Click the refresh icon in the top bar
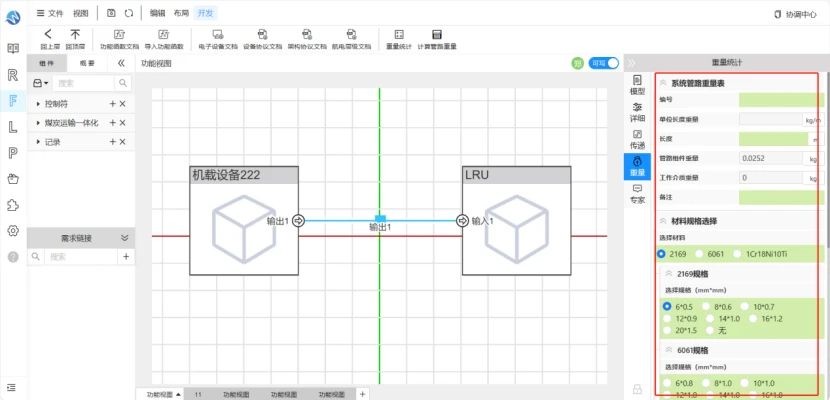 [x=129, y=13]
